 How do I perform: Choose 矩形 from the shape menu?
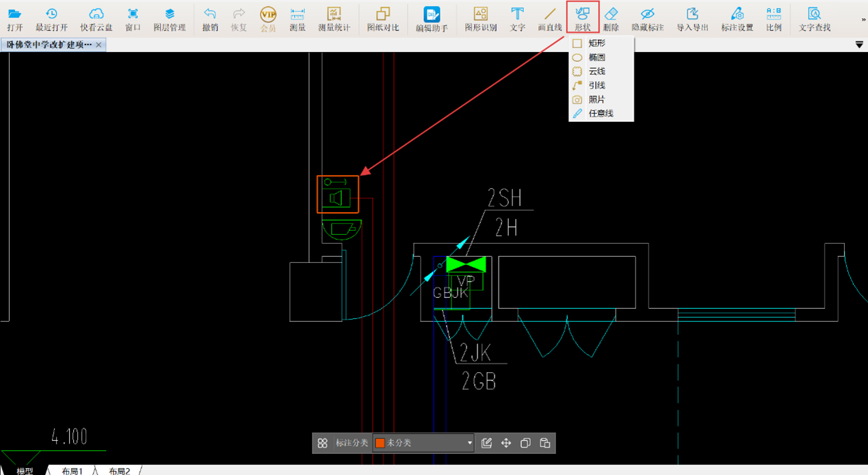coord(596,43)
